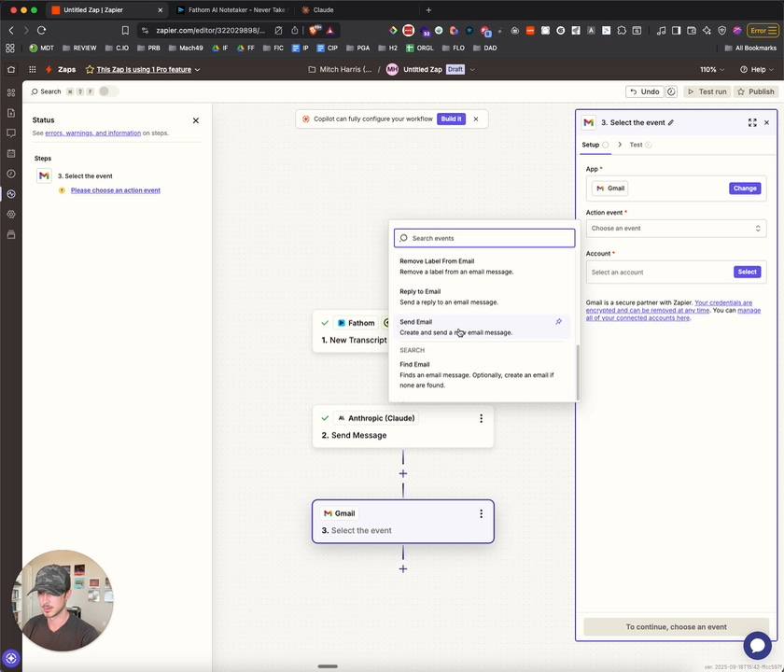Click the expand panel fullscreen icon
Image resolution: width=784 pixels, height=672 pixels.
752,122
